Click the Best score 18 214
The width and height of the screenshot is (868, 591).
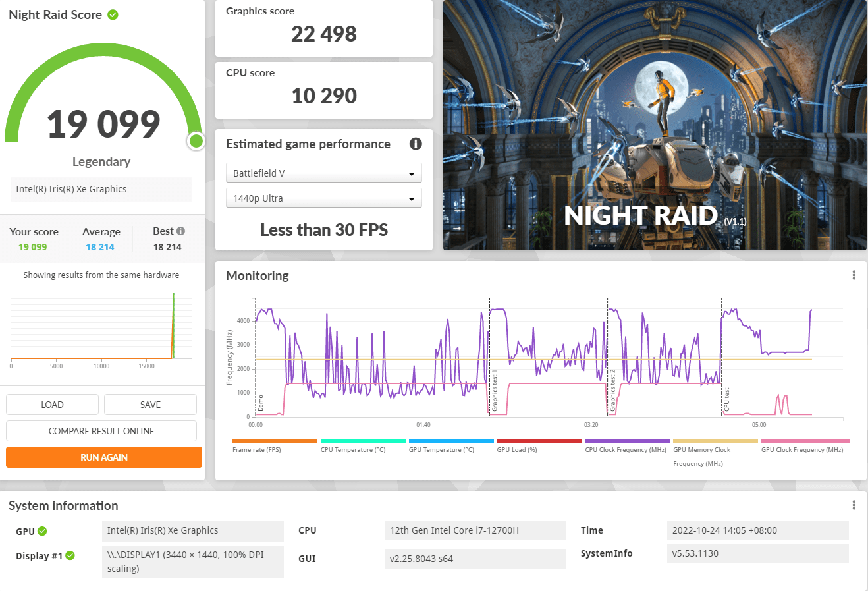click(167, 247)
